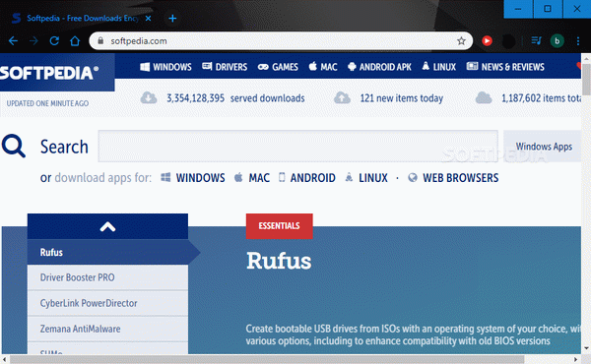Reload the page with the refresh icon
This screenshot has height=364, width=591.
coord(54,41)
